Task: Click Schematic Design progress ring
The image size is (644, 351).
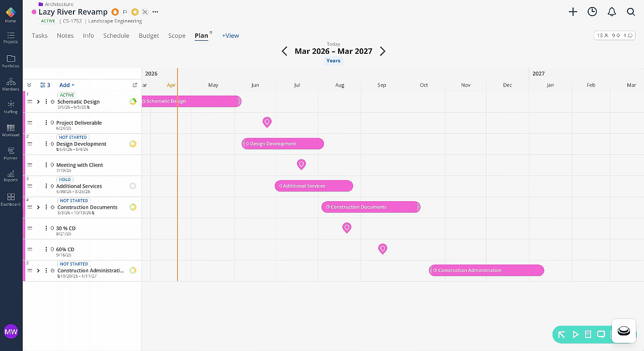Action: [133, 102]
